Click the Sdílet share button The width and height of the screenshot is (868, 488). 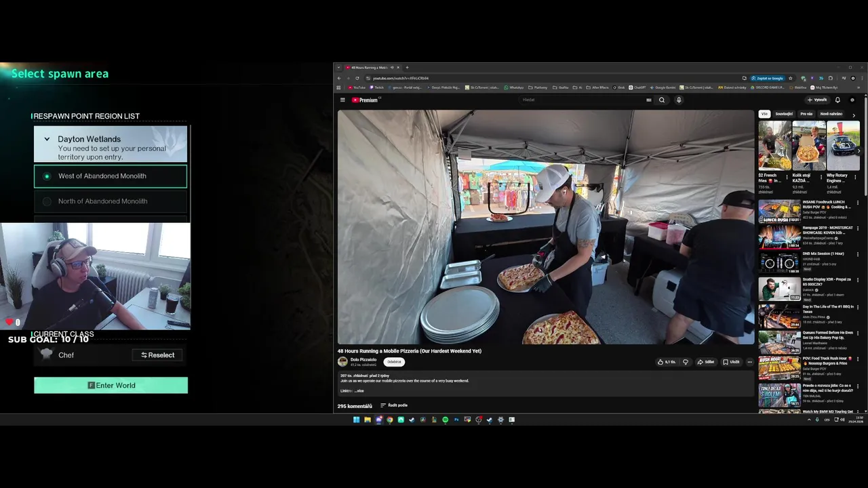tap(706, 362)
